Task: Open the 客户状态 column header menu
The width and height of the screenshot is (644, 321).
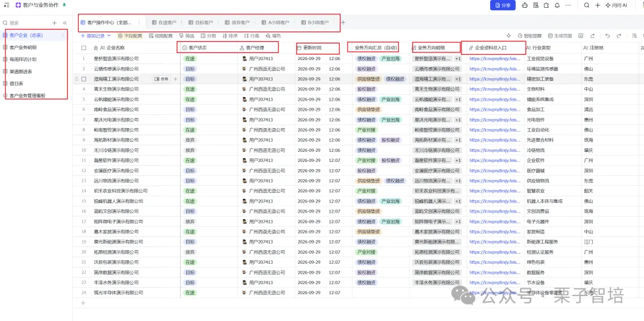Action: click(209, 48)
